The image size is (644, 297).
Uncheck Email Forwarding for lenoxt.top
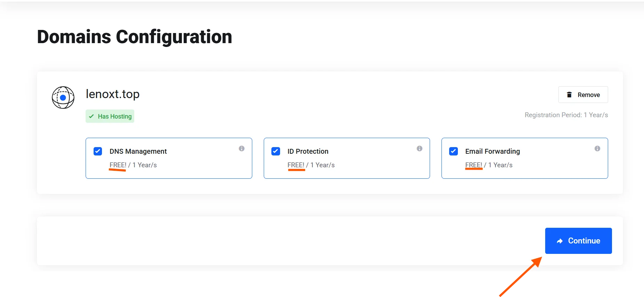[x=453, y=151]
